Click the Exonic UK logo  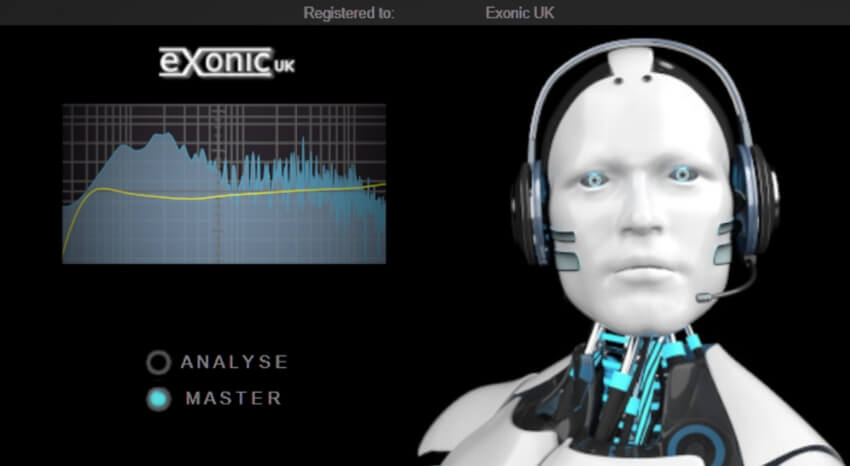tap(227, 62)
